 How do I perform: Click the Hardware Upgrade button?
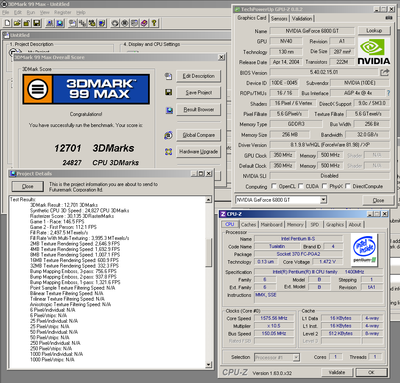[x=198, y=152]
